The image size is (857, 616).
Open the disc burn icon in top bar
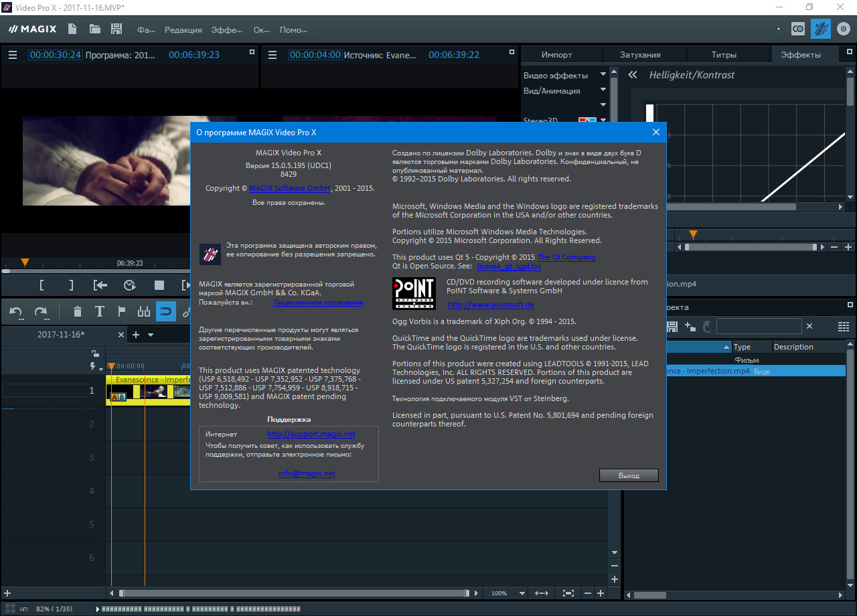tap(843, 29)
